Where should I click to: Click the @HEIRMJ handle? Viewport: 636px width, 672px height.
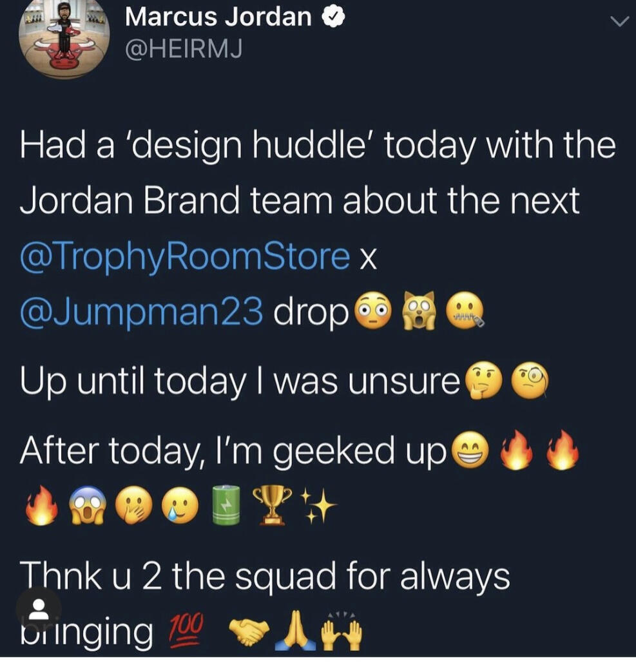point(184,48)
